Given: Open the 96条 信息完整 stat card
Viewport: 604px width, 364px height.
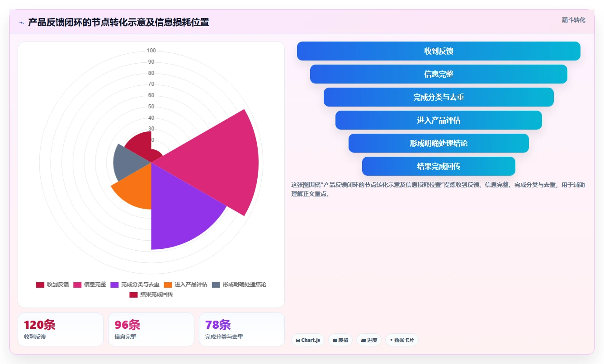Looking at the screenshot, I should [x=151, y=329].
